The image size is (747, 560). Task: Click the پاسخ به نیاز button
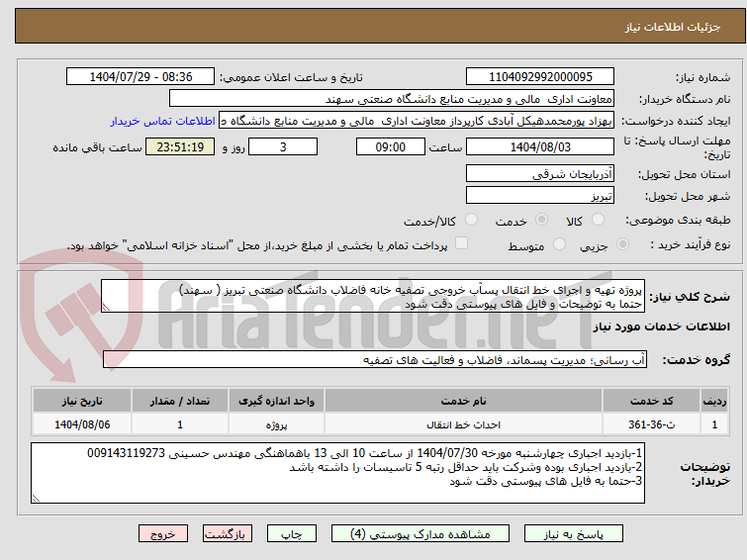(x=573, y=534)
